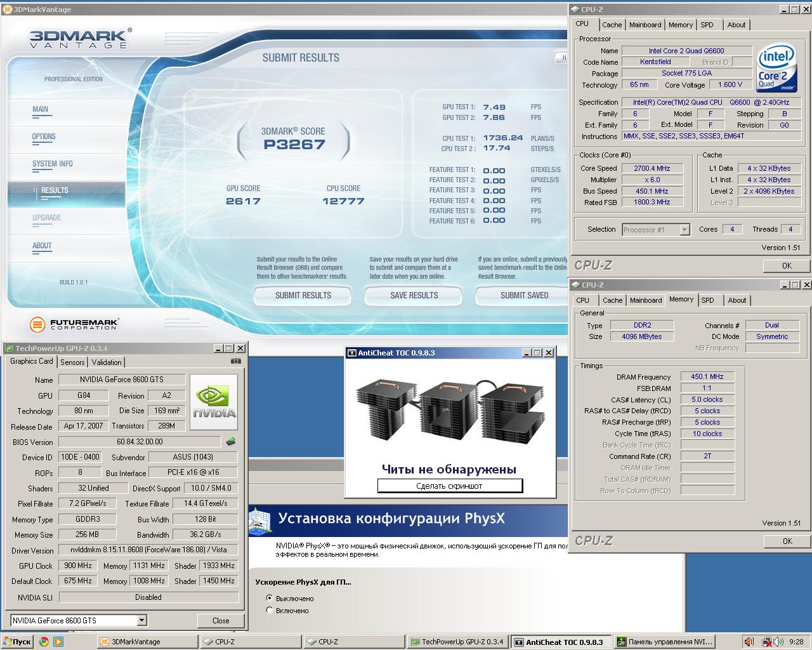
Task: Open SYSTEM INFO in 3DMark sidebar
Action: click(x=53, y=164)
